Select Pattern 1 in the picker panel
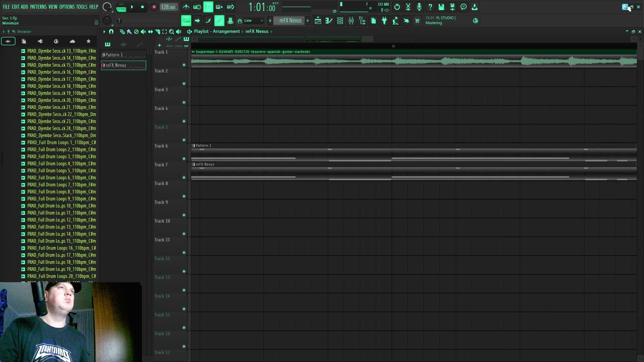Image resolution: width=644 pixels, height=362 pixels. click(123, 55)
